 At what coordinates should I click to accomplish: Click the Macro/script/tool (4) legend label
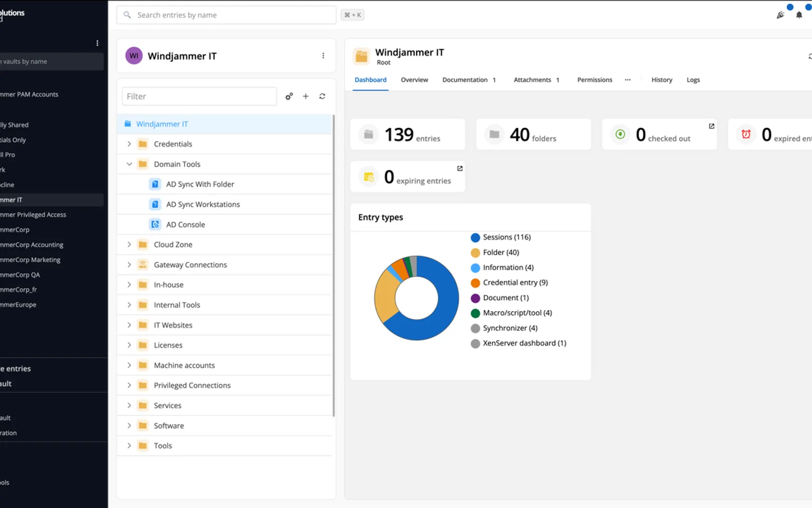pyautogui.click(x=518, y=313)
